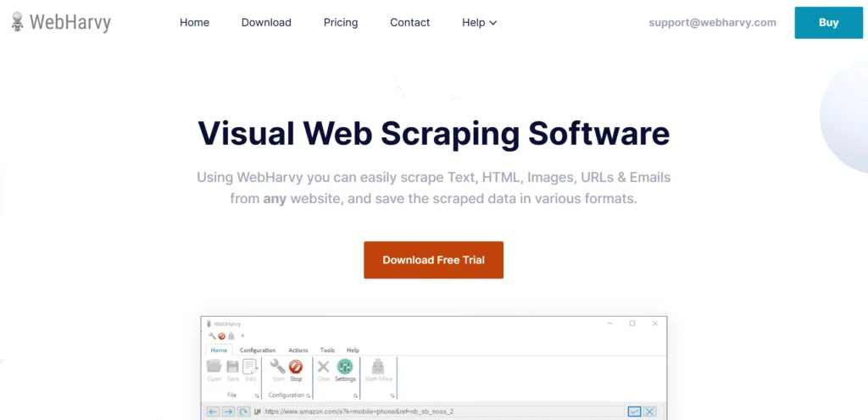Click the quick-access wrench icon
Screen dimensions: 868x420
(x=212, y=336)
